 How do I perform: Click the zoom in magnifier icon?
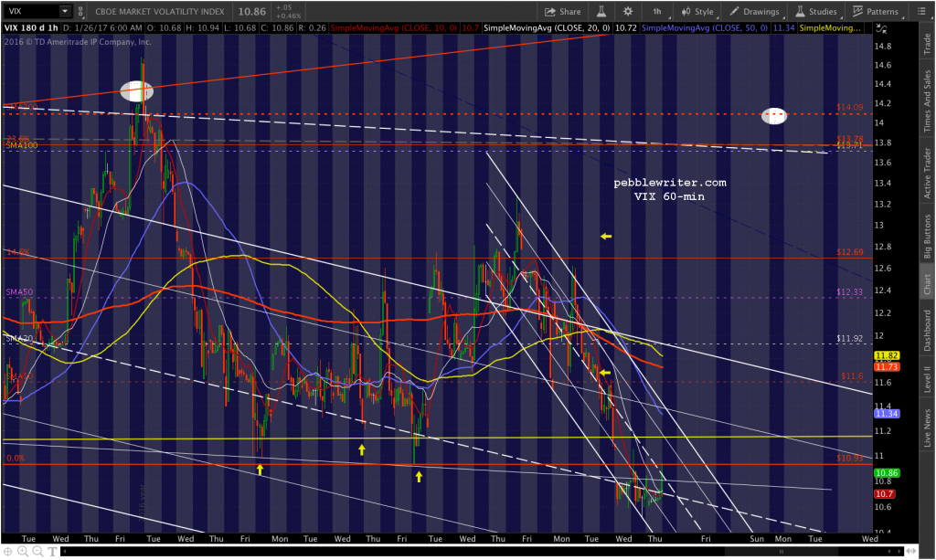pos(23,552)
